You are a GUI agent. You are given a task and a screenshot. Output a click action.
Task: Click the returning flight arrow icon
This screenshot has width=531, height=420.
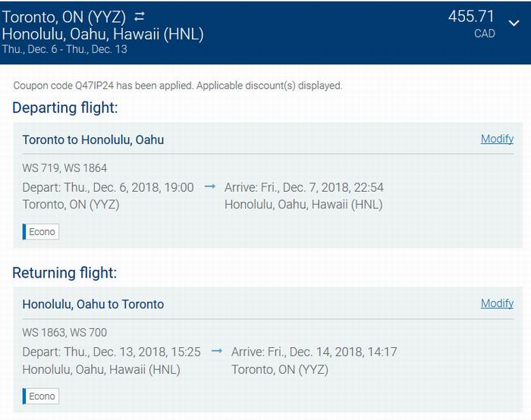pos(217,351)
